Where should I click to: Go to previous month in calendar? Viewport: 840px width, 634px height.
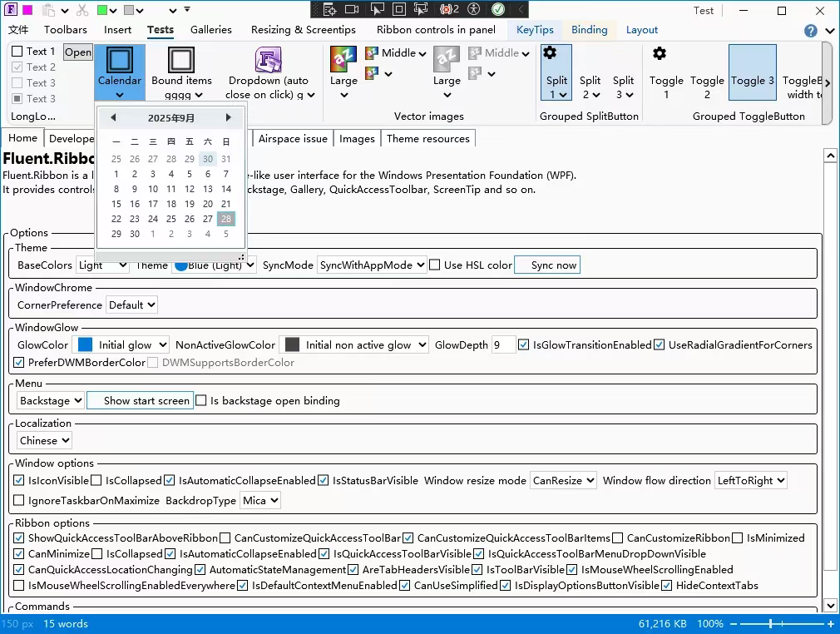pos(113,117)
